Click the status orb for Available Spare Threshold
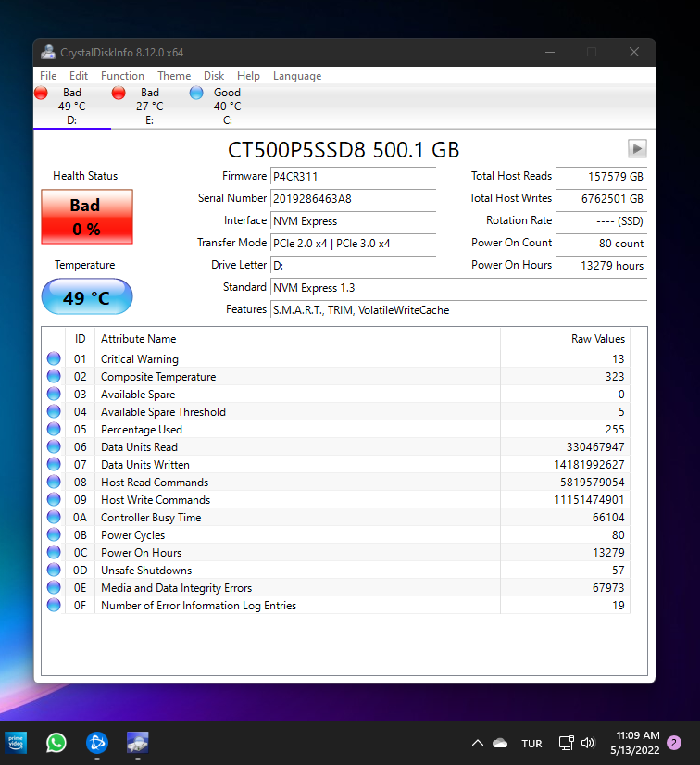Screen dimensions: 700x765 click(x=54, y=411)
